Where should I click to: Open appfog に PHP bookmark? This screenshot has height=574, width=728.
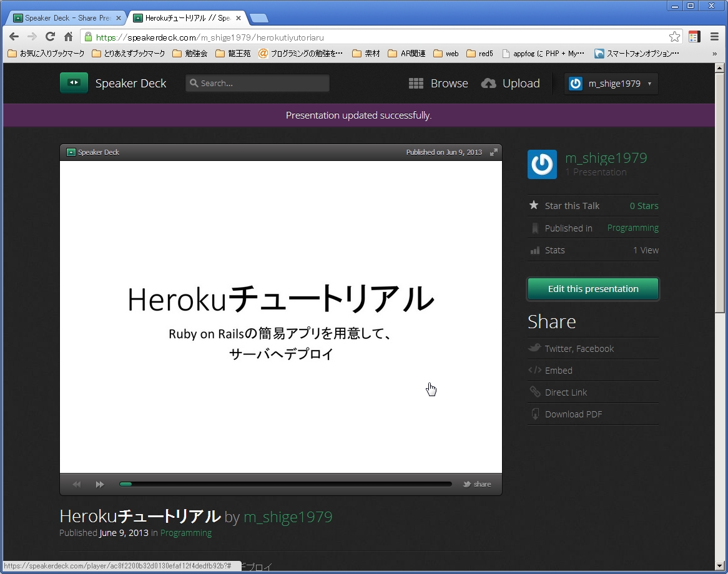[x=543, y=54]
